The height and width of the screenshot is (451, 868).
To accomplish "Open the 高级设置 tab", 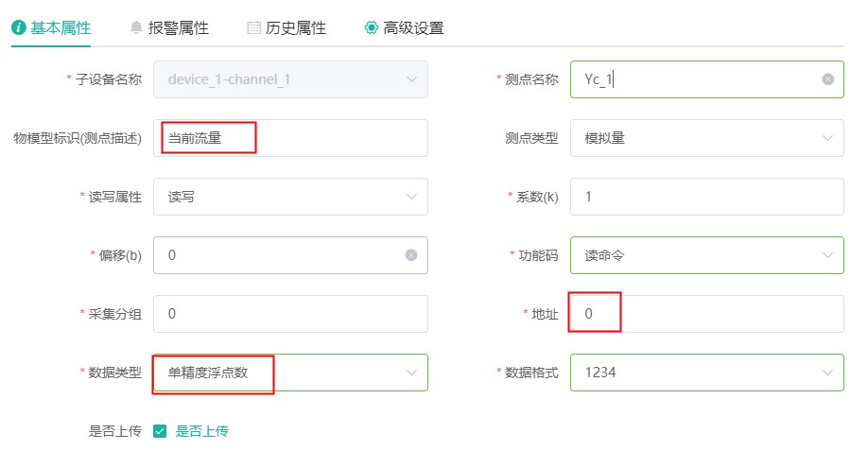I will click(x=412, y=27).
